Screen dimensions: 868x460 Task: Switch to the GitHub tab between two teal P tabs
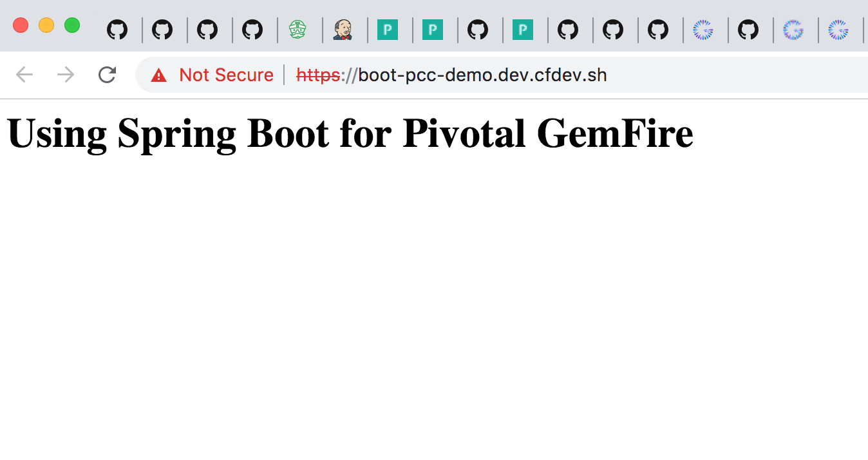(478, 30)
